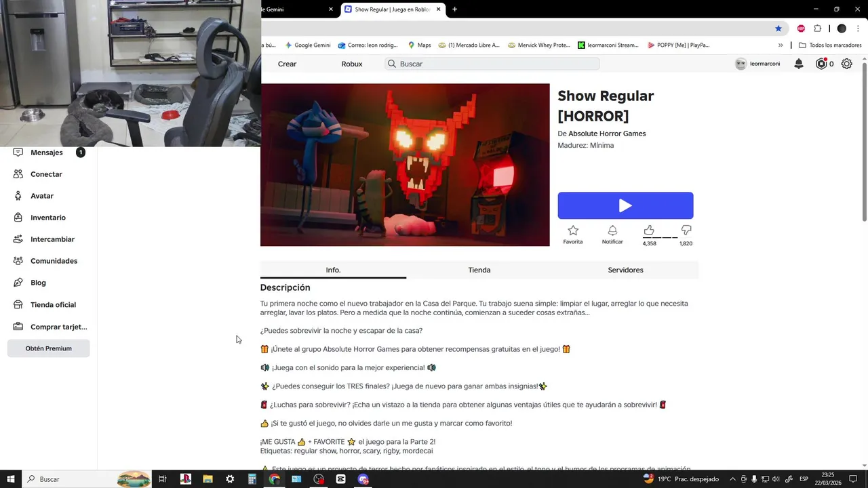The height and width of the screenshot is (488, 868).
Task: Click the leormarconi avatar in header
Action: pos(741,64)
